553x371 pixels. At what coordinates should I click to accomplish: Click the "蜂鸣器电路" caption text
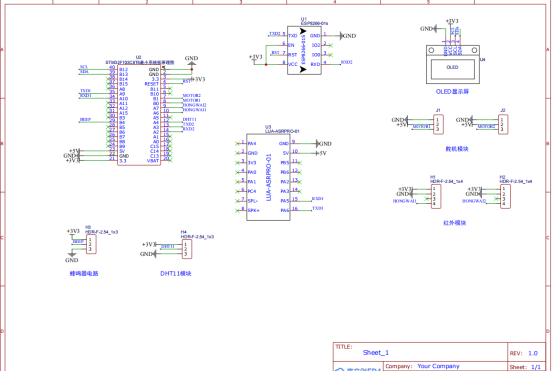tap(84, 273)
